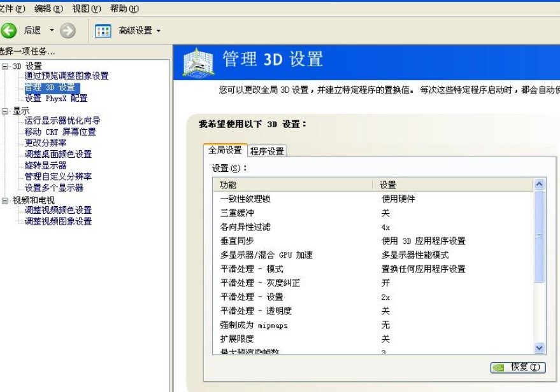560x392 pixels.
Task: Click the settings list scroll-down arrow
Action: 539,347
